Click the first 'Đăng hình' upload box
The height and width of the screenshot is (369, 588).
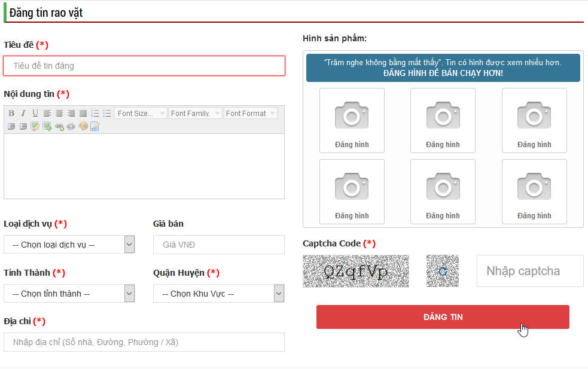click(x=352, y=120)
